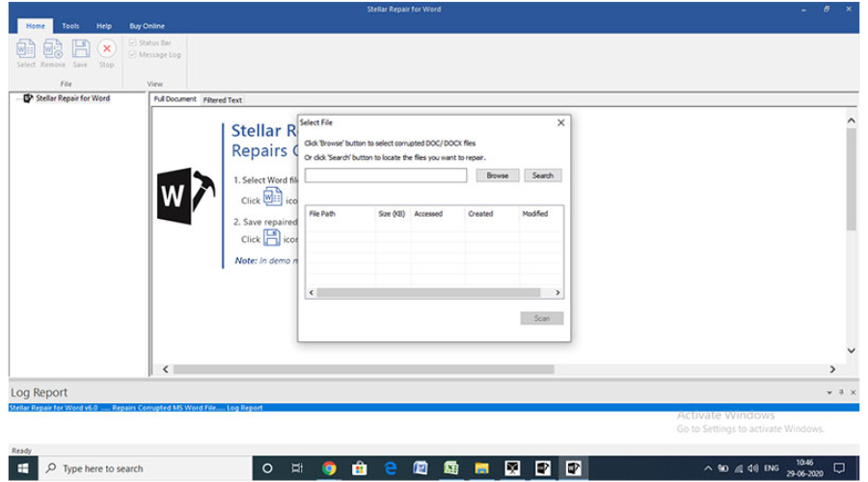Click the file list left scroll arrow
Viewport: 868px width, 482px height.
pyautogui.click(x=312, y=293)
